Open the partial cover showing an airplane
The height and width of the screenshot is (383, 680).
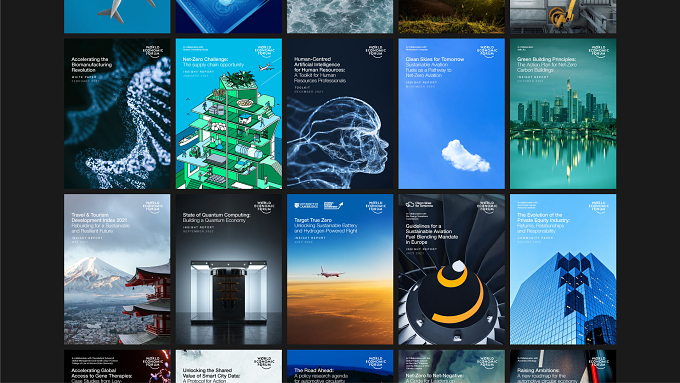(x=117, y=16)
